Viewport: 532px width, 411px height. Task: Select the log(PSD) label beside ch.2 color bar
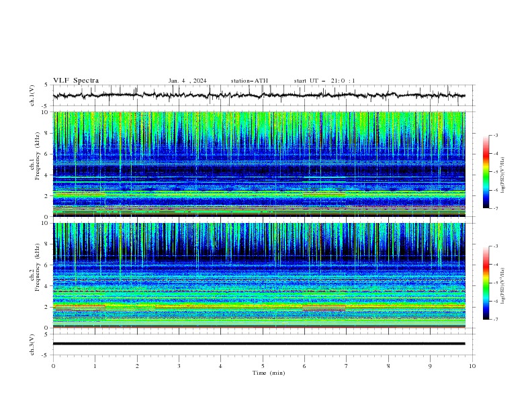[503, 285]
